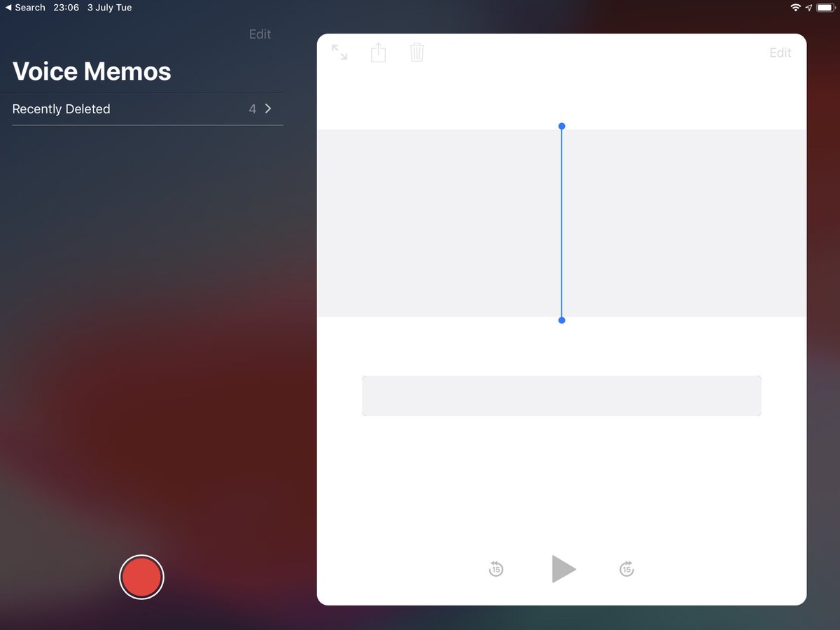
Task: Tap the location services arrow icon
Action: click(x=808, y=8)
